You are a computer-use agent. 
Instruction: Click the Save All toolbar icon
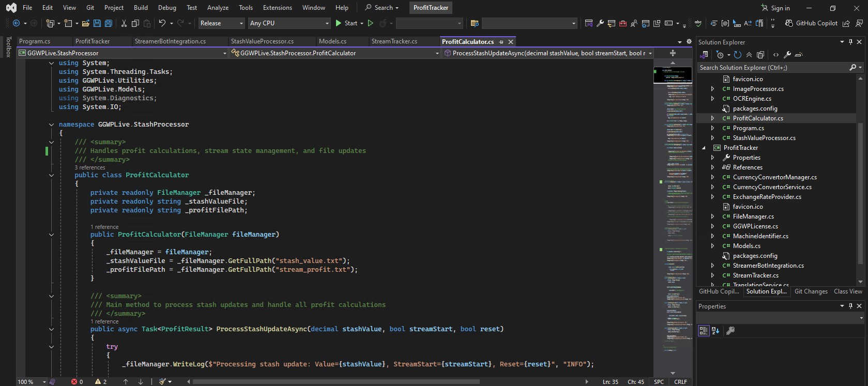tap(109, 23)
